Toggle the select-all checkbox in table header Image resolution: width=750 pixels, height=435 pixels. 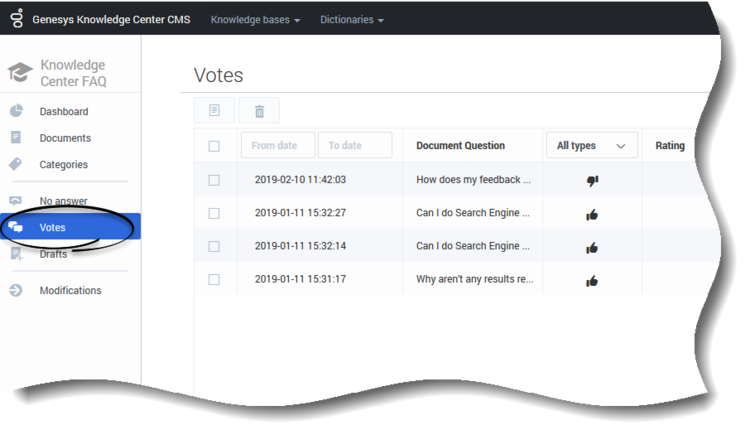click(x=214, y=146)
